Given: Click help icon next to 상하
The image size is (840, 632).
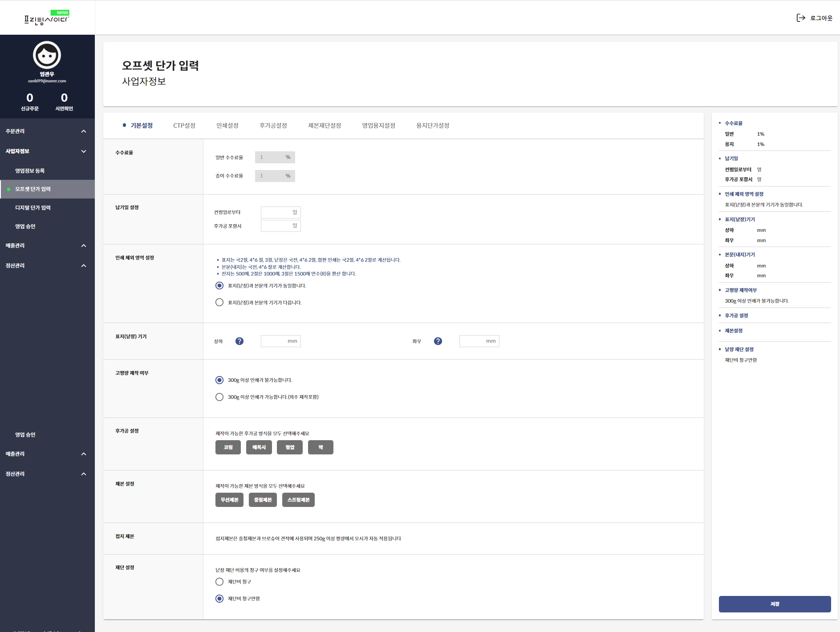Looking at the screenshot, I should point(239,341).
